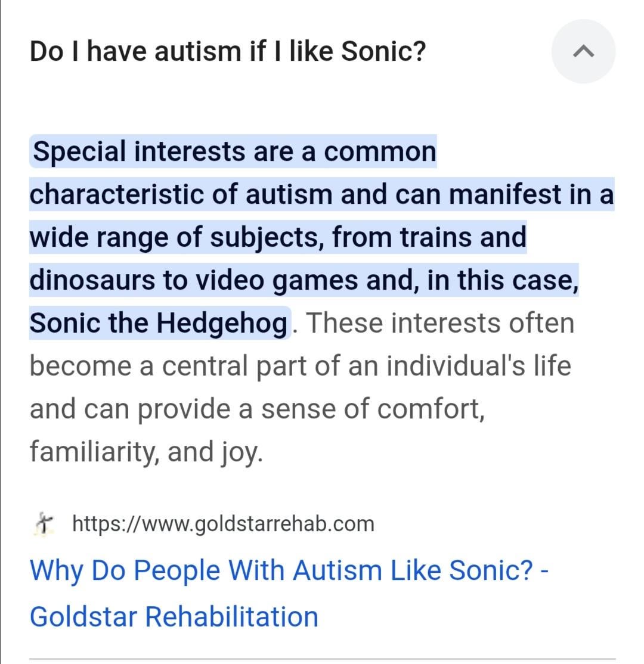This screenshot has height=664, width=644.
Task: Click the phrase 'These interests often'
Action: coord(440,323)
